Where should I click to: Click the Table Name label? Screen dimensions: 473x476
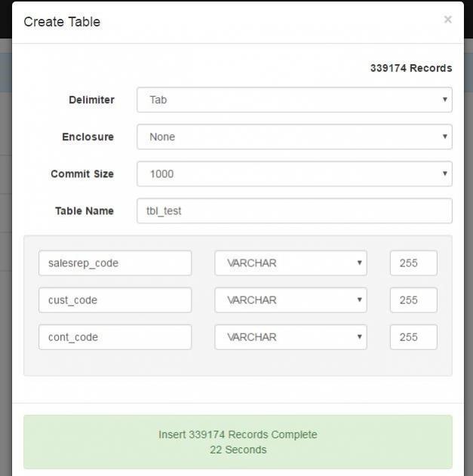(84, 210)
